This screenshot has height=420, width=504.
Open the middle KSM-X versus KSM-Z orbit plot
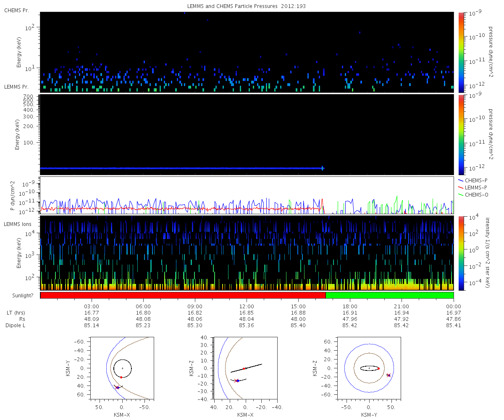pyautogui.click(x=245, y=368)
